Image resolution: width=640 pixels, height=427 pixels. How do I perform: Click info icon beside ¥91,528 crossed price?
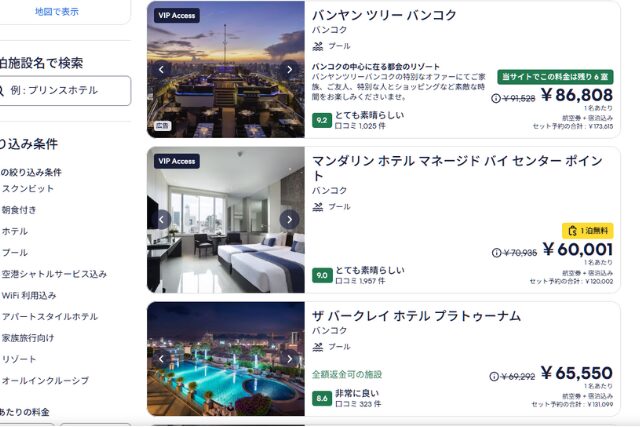pos(496,98)
